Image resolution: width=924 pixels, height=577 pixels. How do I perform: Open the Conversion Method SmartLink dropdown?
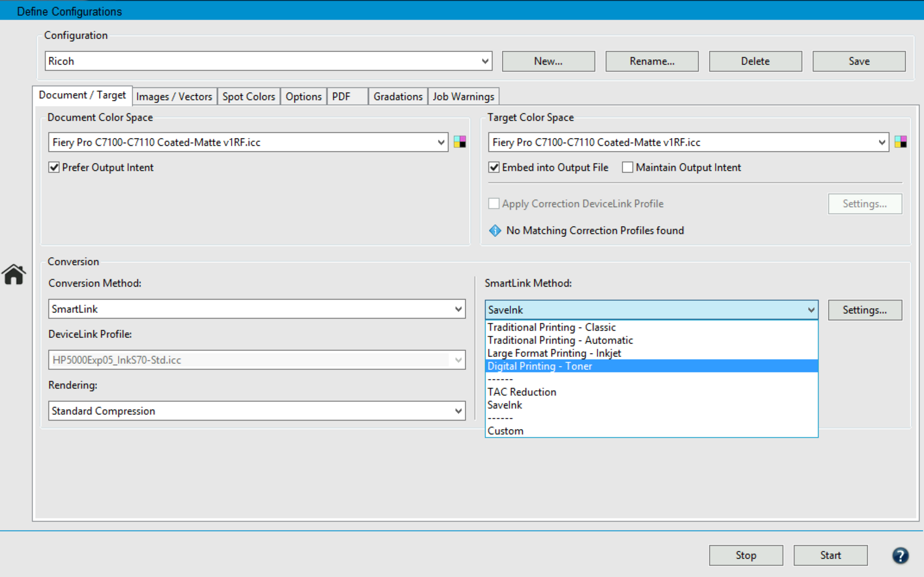[458, 309]
